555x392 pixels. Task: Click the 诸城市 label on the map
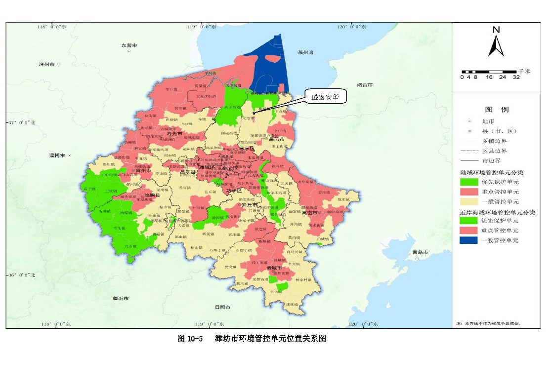tap(274, 268)
